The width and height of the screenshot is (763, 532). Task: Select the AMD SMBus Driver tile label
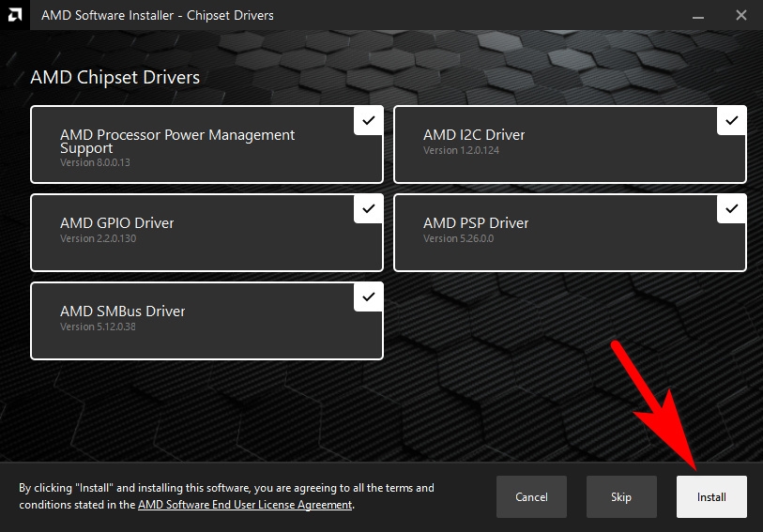122,312
